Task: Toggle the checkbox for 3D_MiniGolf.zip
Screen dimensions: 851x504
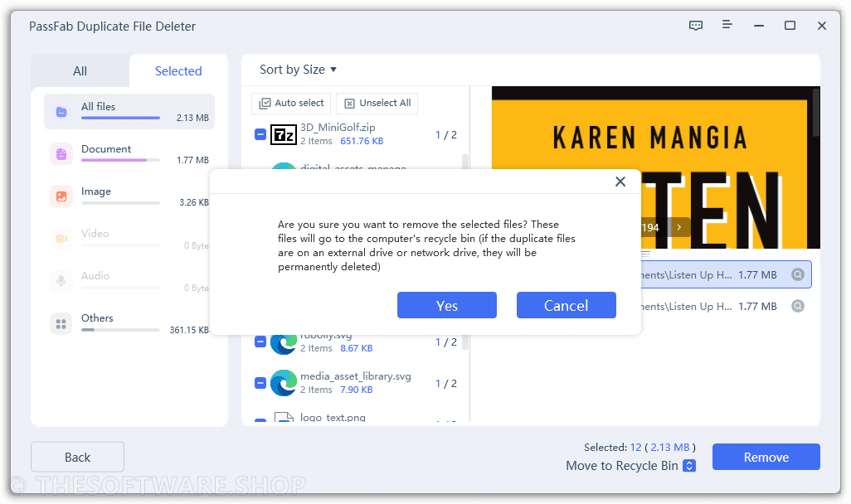Action: pyautogui.click(x=260, y=134)
